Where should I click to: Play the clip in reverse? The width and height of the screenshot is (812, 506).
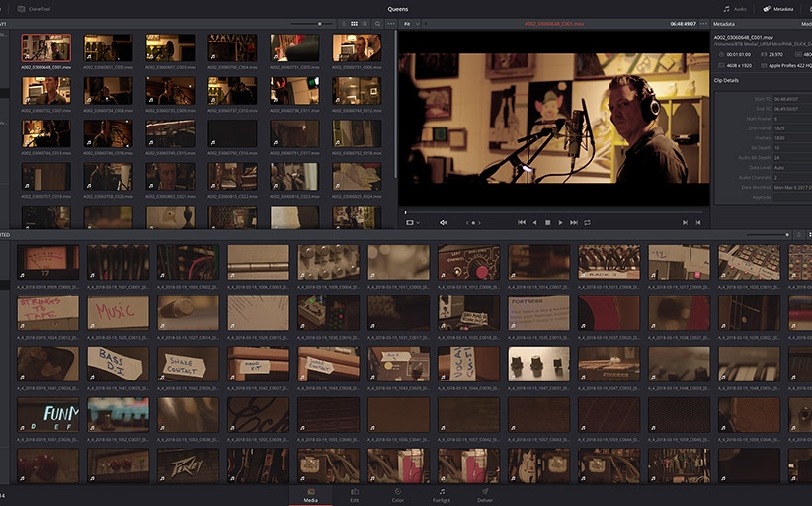[x=534, y=222]
